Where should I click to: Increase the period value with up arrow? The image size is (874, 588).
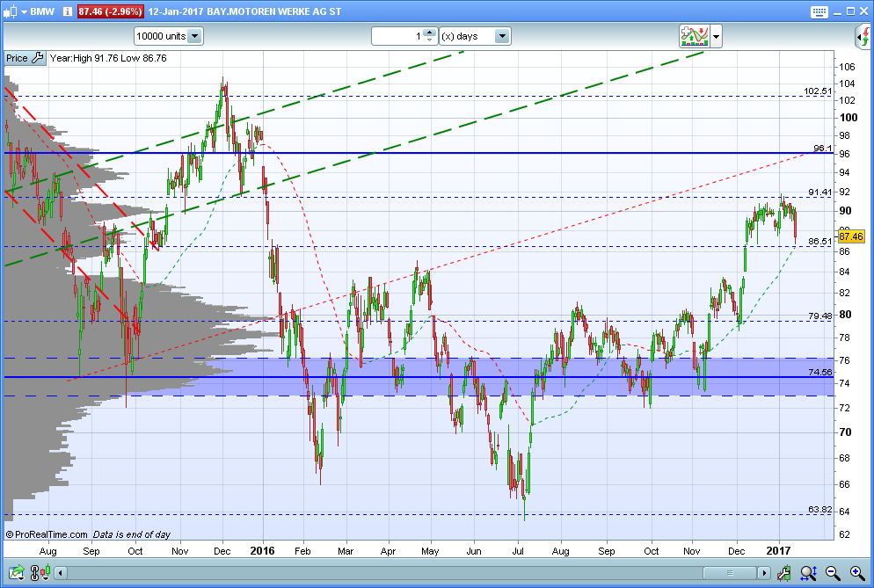pyautogui.click(x=429, y=33)
